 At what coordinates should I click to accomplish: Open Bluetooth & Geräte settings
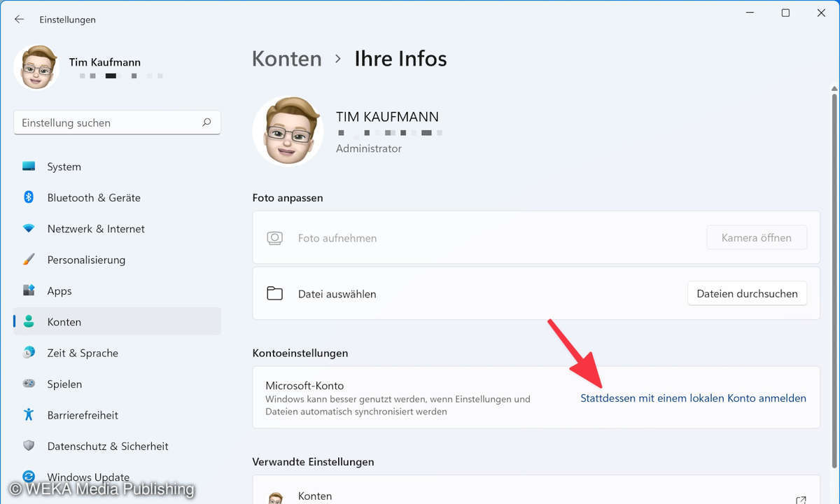(x=117, y=197)
